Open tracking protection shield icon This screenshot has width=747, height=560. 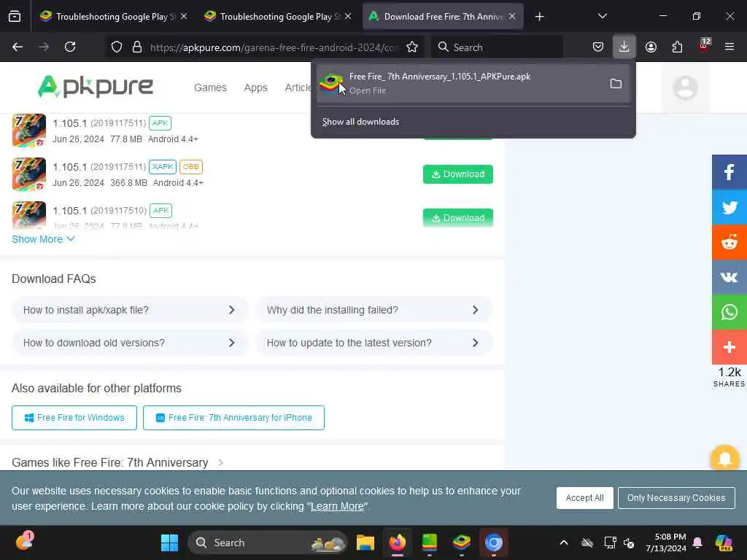117,47
